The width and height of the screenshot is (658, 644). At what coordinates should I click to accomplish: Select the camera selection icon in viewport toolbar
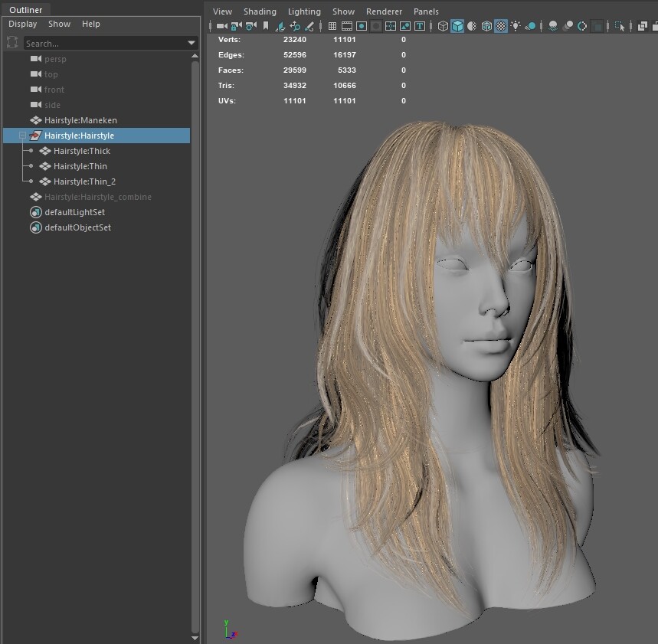221,26
